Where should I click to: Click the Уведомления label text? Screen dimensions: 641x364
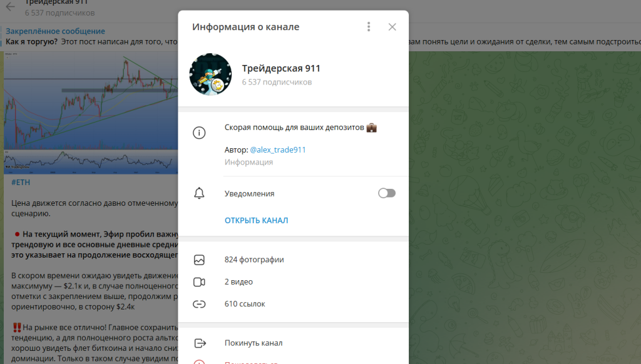[249, 194]
